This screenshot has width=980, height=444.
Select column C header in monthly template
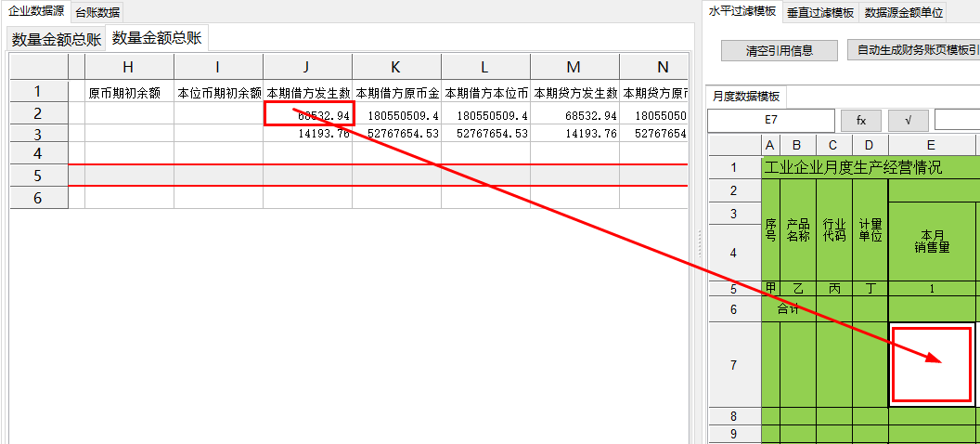(x=833, y=145)
